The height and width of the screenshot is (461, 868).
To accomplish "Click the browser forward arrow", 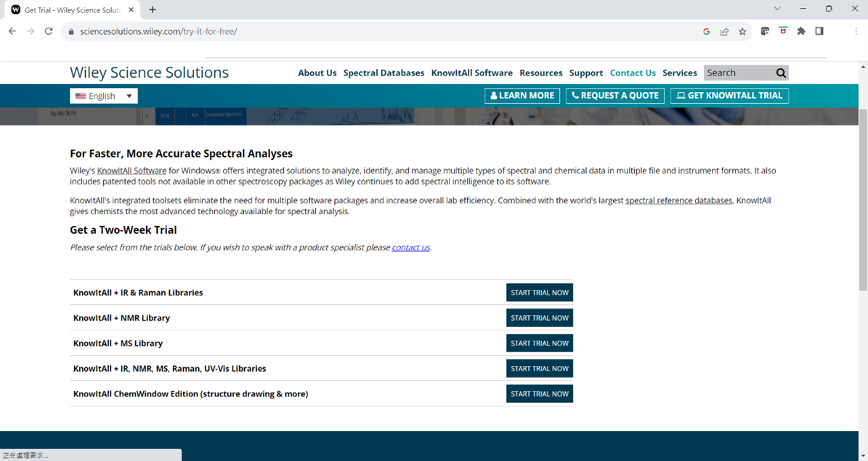I will pos(31,31).
